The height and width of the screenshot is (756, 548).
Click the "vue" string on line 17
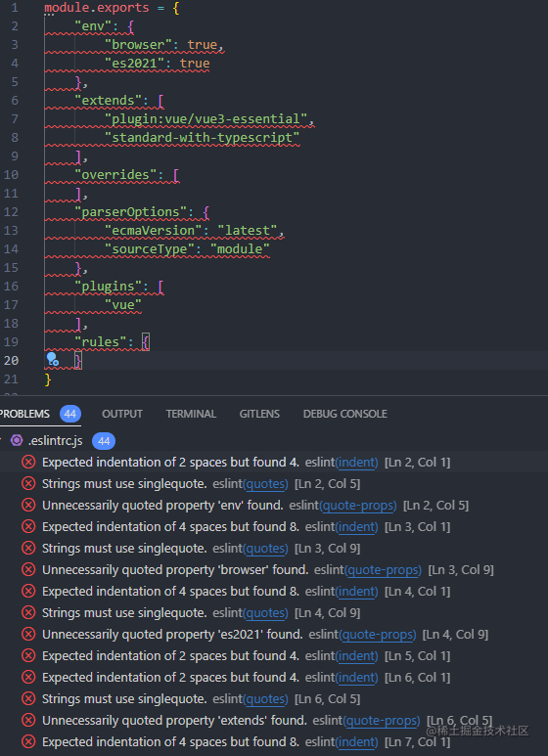pos(123,305)
